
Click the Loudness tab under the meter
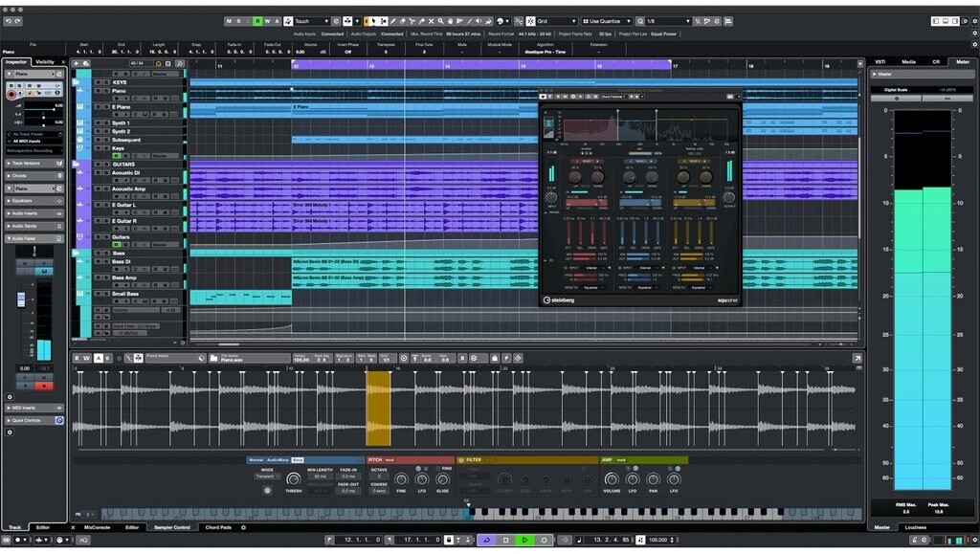click(x=916, y=527)
